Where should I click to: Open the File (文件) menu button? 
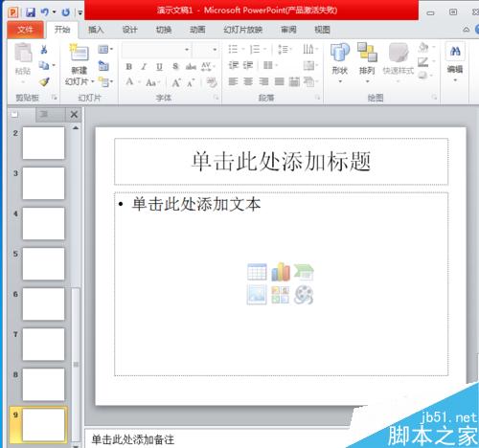point(25,30)
